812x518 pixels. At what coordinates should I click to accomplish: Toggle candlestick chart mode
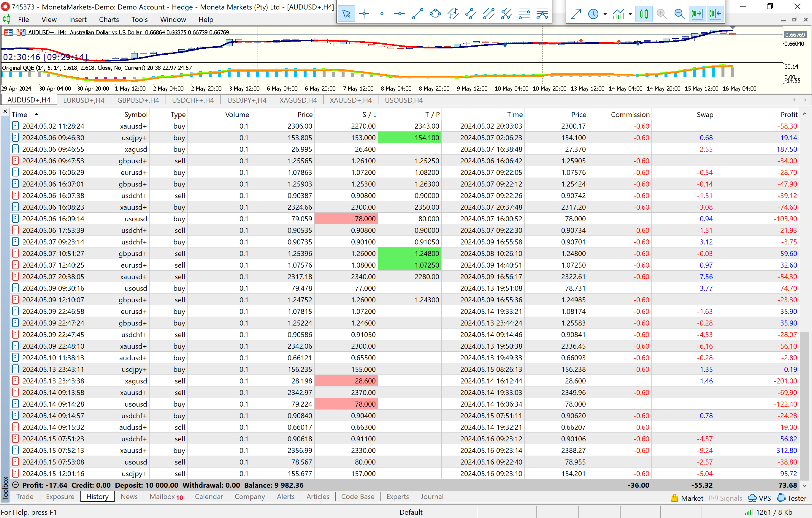tap(644, 14)
